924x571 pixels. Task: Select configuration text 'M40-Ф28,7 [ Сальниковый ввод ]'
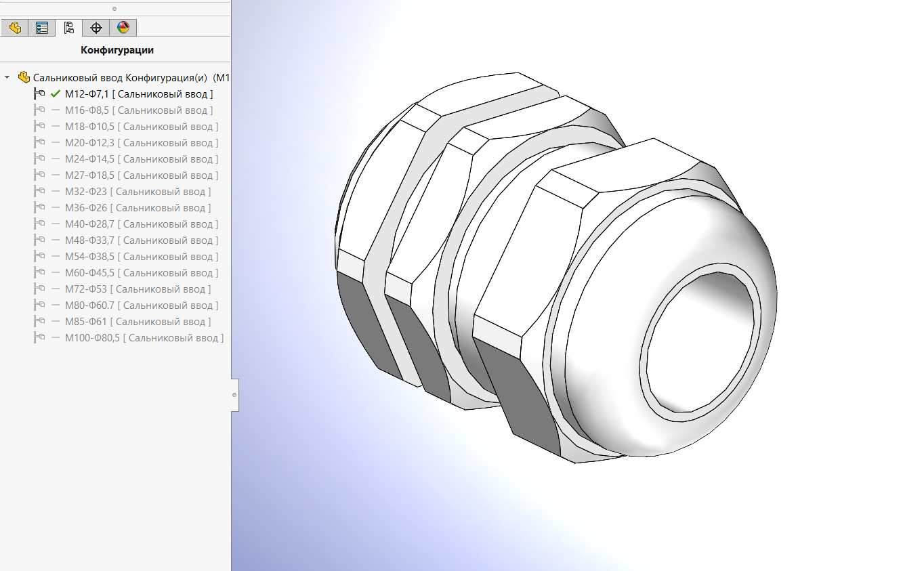(x=142, y=224)
